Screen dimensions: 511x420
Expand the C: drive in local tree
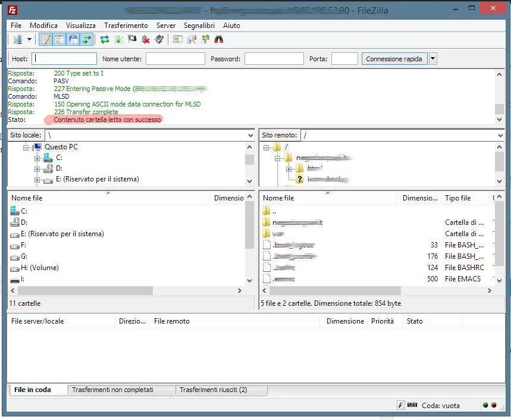(x=37, y=158)
